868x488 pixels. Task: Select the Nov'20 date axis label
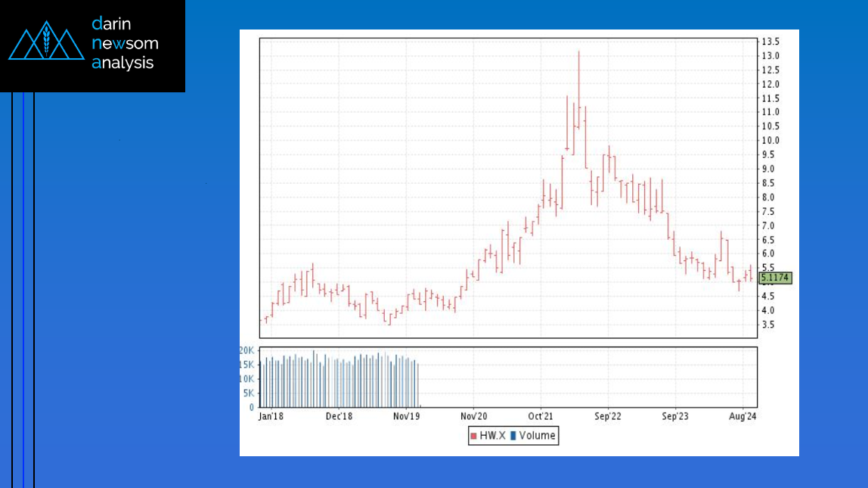click(x=473, y=416)
